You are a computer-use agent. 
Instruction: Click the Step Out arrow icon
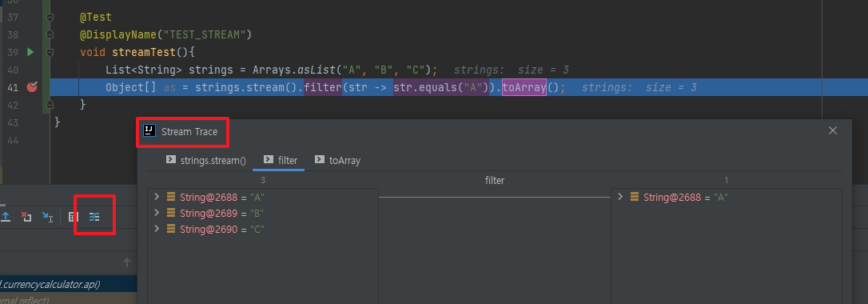click(x=6, y=217)
